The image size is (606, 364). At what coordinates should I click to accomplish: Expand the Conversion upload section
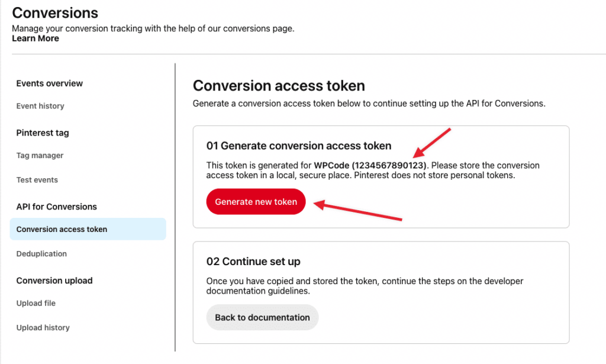(x=54, y=281)
